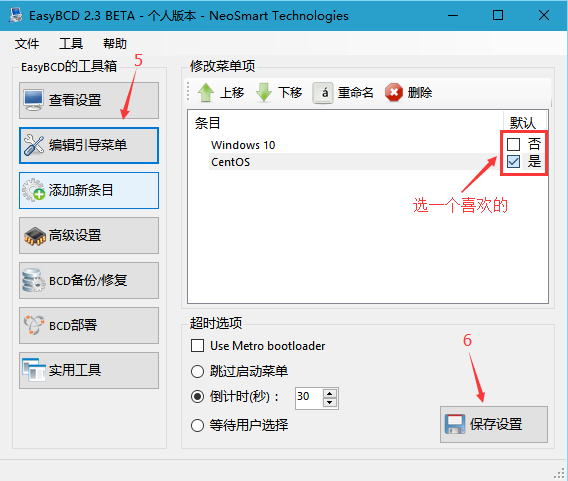Click the red 删除 delete icon
The height and width of the screenshot is (481, 568).
click(x=393, y=92)
